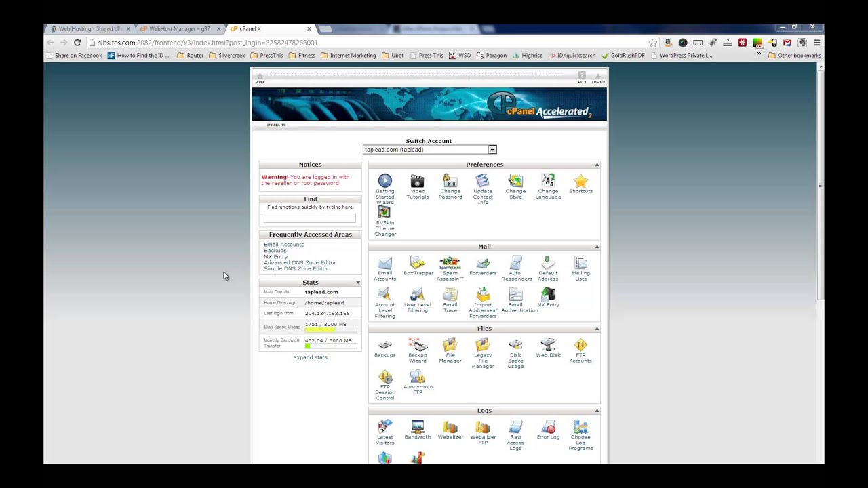The height and width of the screenshot is (488, 868).
Task: Open Legacy File Manager
Action: tap(483, 345)
